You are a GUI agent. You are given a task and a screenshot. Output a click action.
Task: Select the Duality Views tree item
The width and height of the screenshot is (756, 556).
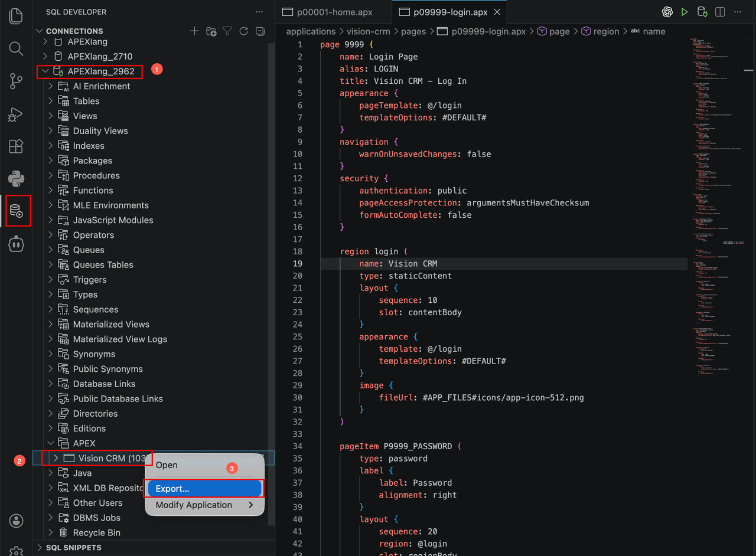[x=100, y=131]
